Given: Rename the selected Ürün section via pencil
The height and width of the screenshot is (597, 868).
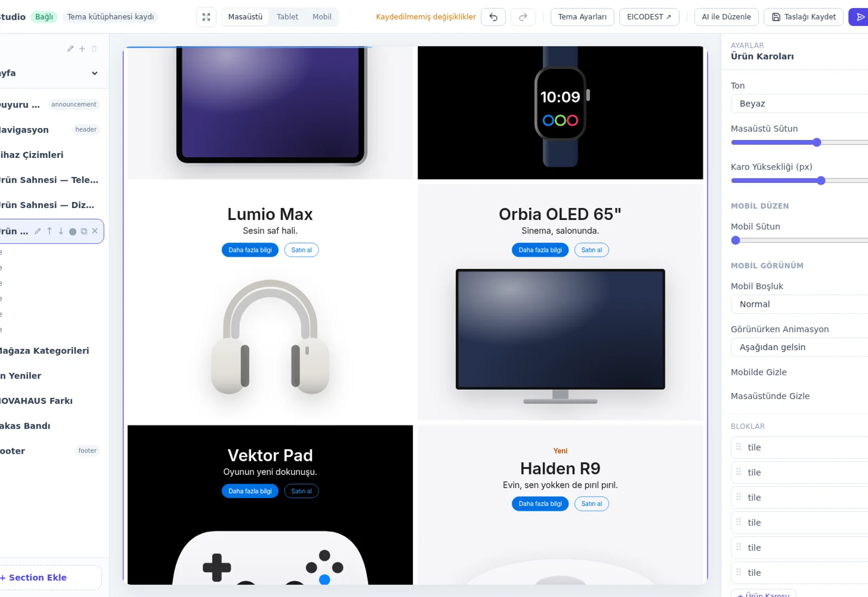Looking at the screenshot, I should (x=38, y=231).
